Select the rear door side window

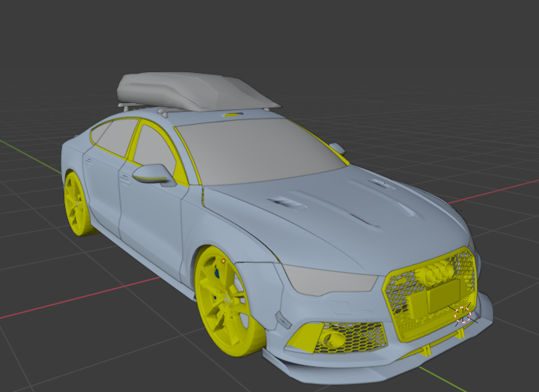click(x=115, y=138)
